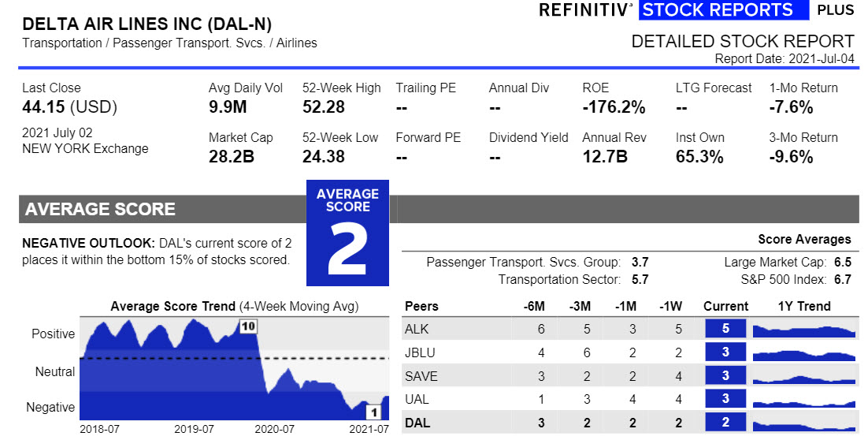Click the STOCK REPORTS blue banner

(x=724, y=10)
